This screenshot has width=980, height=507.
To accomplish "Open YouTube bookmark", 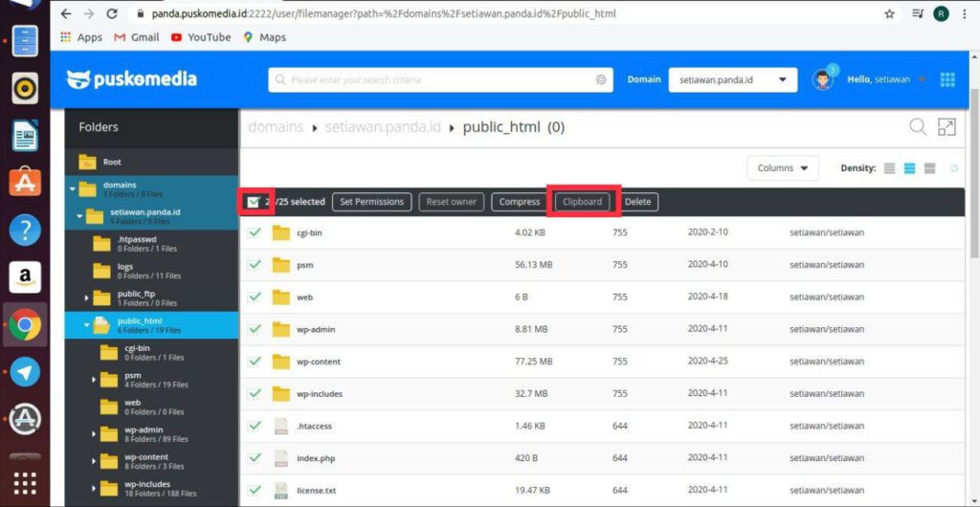I will coord(201,37).
